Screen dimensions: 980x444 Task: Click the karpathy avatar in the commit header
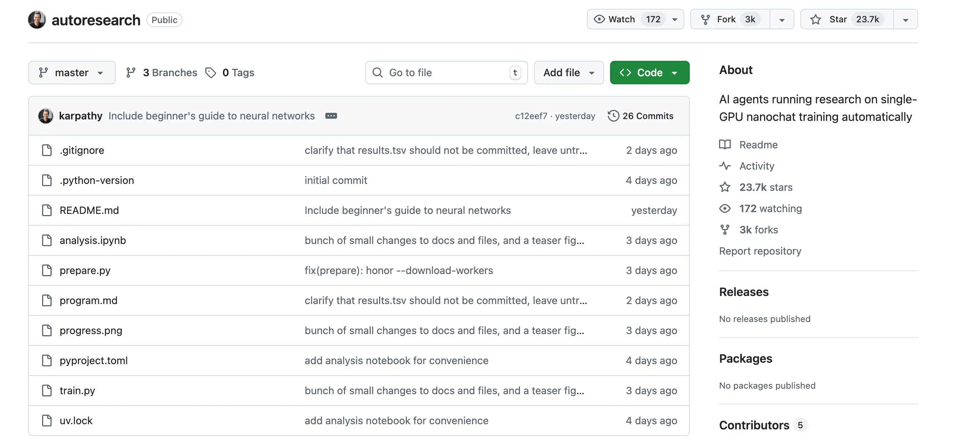point(46,116)
